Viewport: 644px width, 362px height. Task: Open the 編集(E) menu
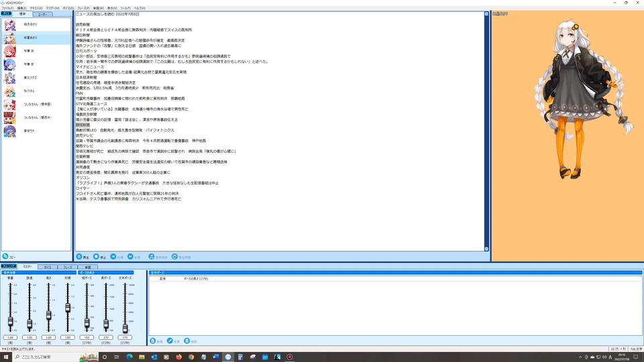coord(21,8)
